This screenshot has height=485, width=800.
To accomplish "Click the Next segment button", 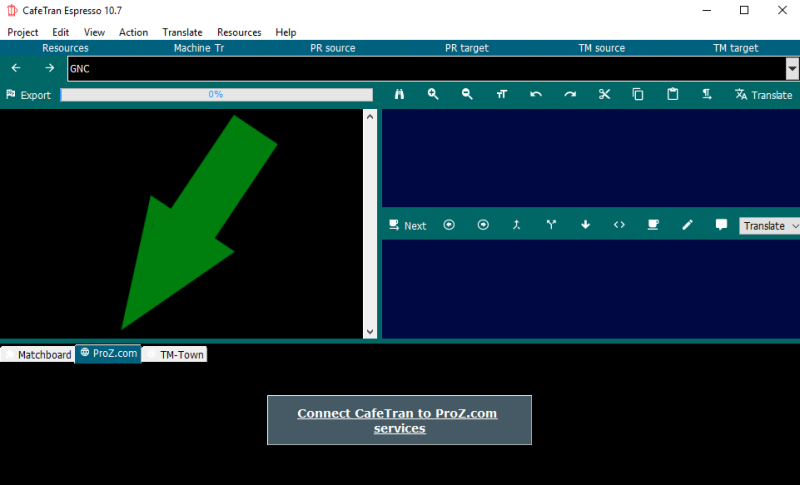I will (407, 225).
